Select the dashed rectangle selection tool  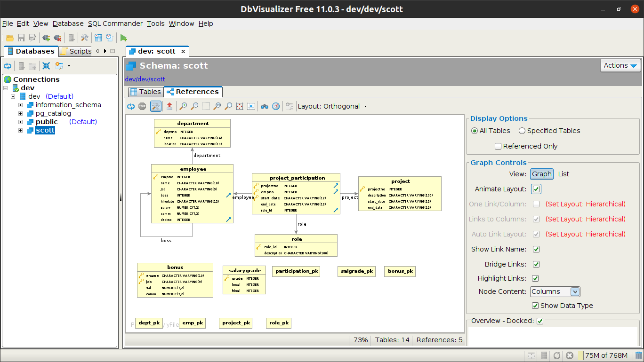pos(206,106)
